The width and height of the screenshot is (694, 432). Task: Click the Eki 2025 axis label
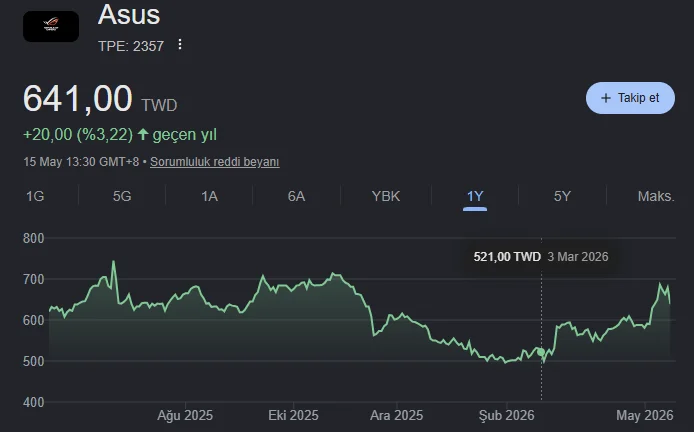[293, 416]
